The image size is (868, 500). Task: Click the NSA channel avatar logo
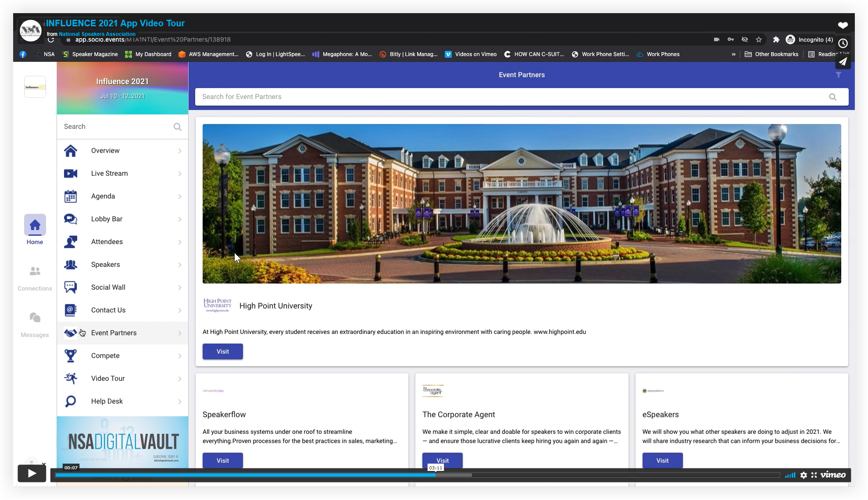pos(31,30)
